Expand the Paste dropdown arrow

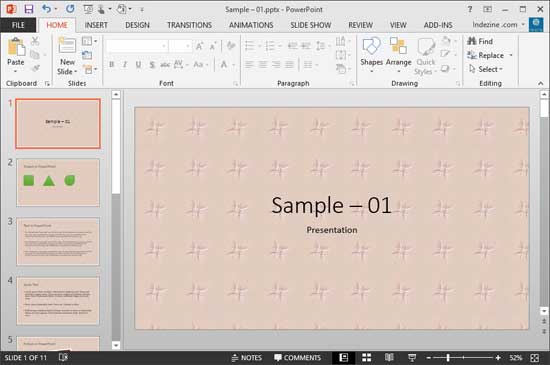[x=15, y=71]
